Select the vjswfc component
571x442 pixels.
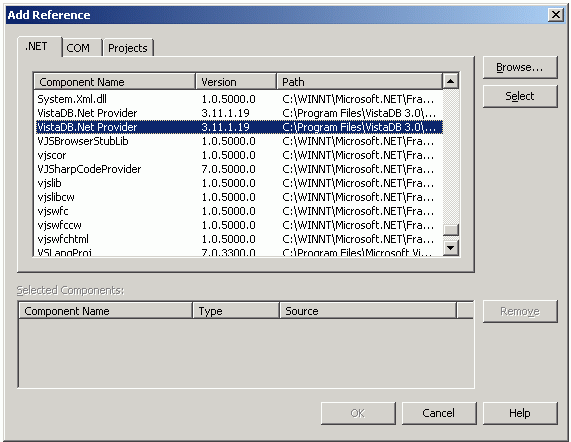point(239,211)
